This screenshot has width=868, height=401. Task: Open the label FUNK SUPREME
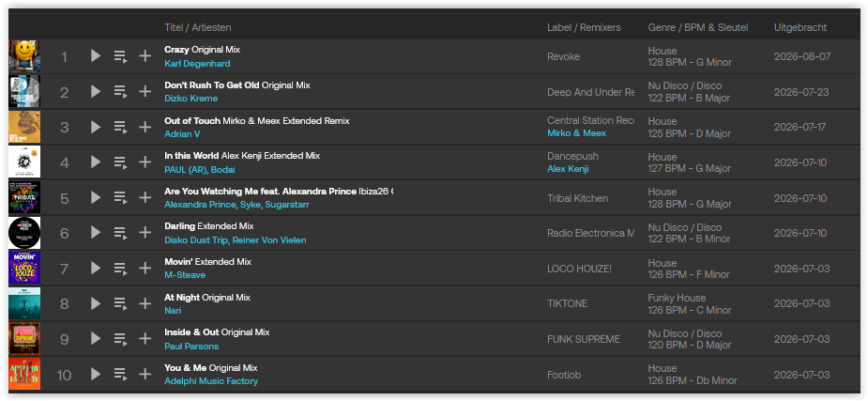(x=584, y=339)
